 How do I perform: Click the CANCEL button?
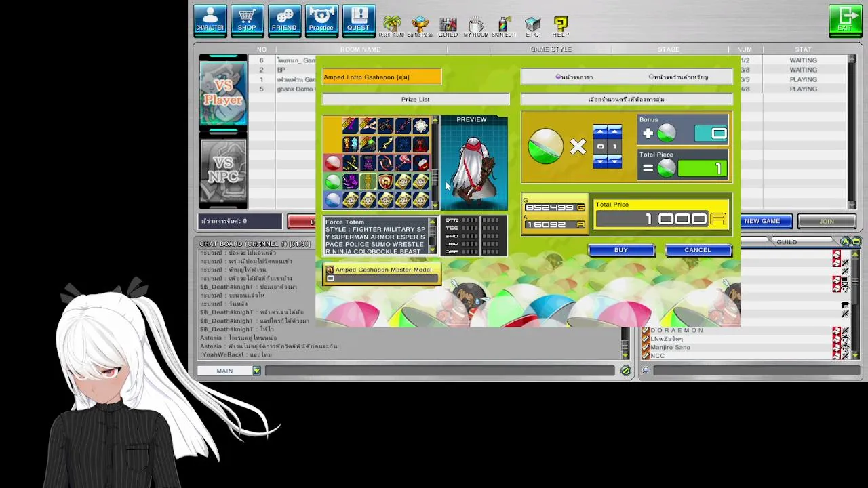pos(698,250)
